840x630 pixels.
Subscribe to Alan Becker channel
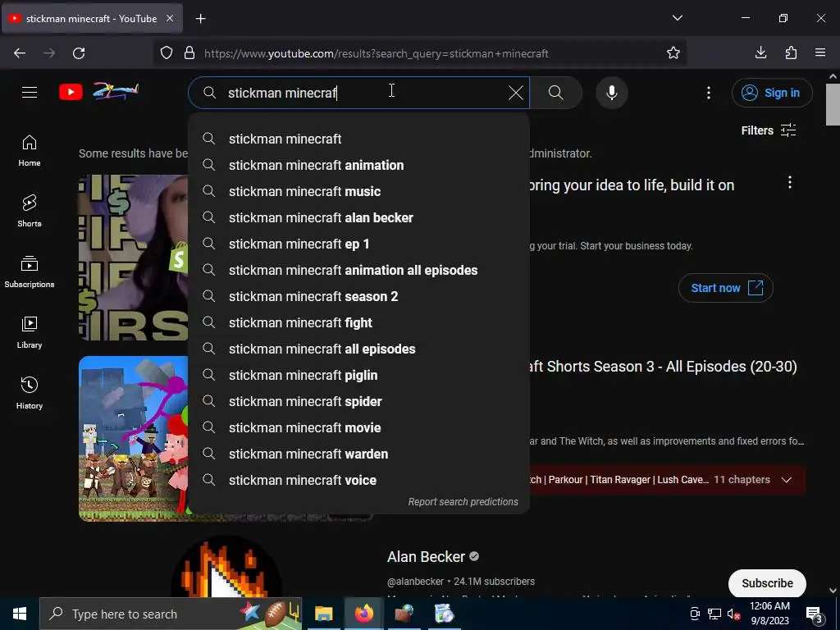[x=767, y=583]
